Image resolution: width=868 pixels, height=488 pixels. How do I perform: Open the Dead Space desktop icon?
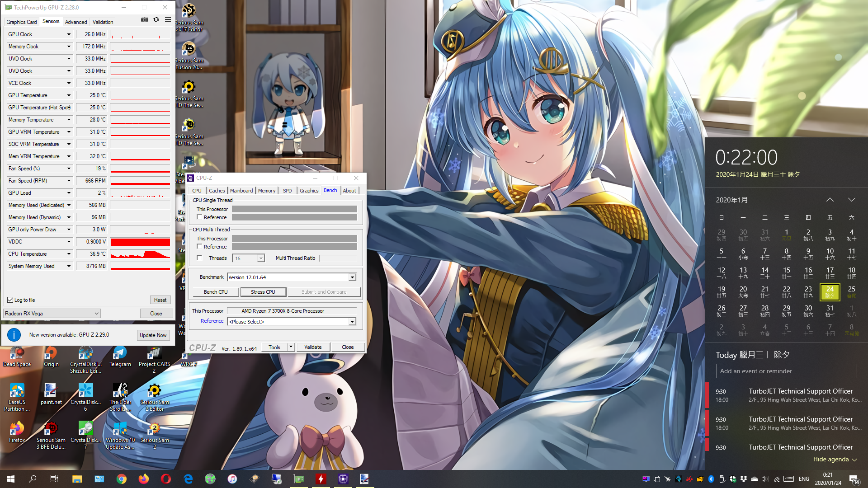click(x=17, y=357)
